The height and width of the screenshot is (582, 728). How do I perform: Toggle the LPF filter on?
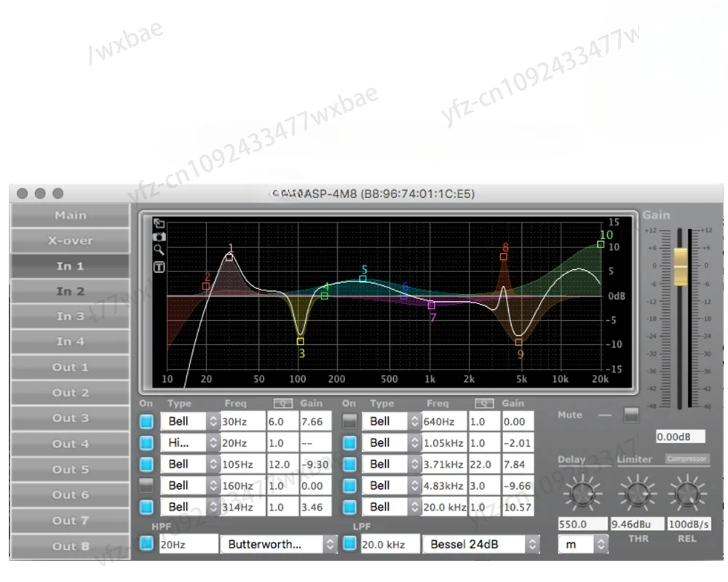(349, 543)
